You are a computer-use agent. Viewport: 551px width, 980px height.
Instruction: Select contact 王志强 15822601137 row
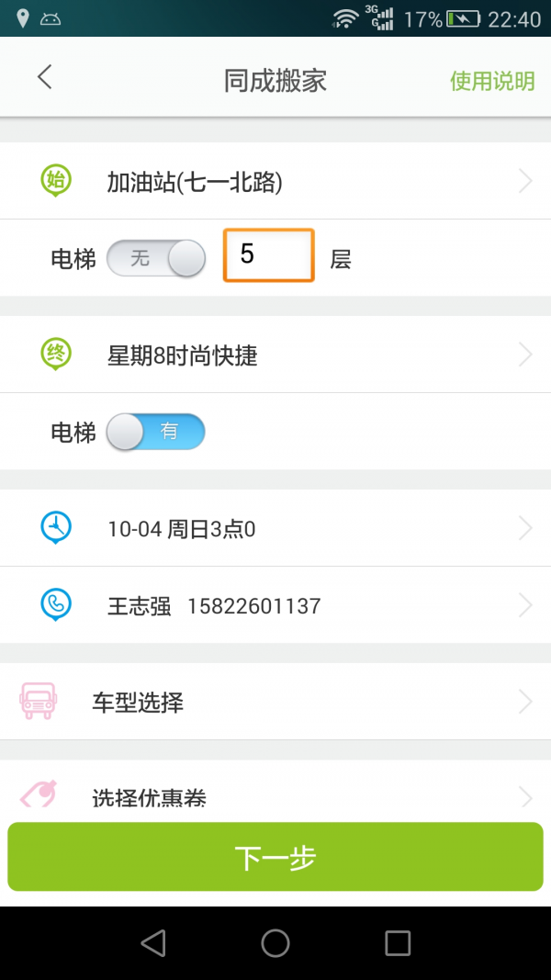[275, 605]
